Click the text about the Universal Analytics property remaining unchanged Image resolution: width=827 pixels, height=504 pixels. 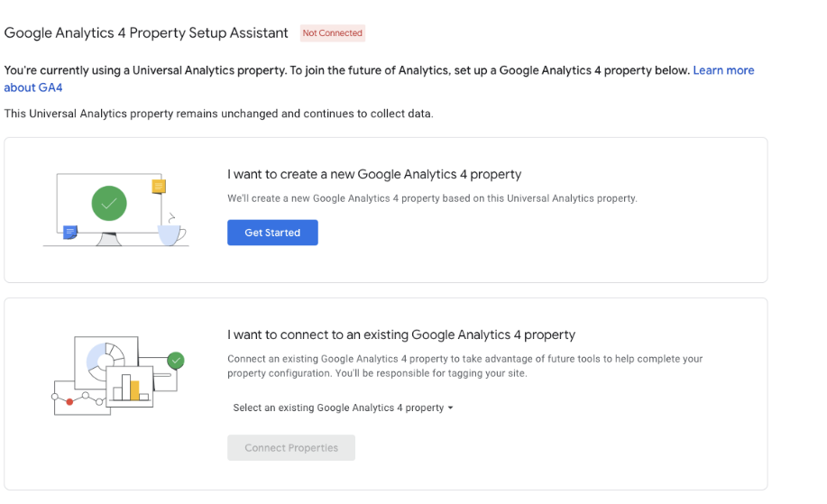point(219,114)
